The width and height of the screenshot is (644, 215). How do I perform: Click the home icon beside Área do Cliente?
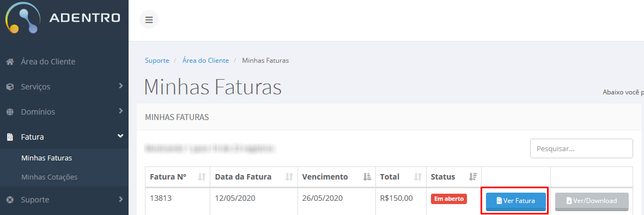point(10,62)
